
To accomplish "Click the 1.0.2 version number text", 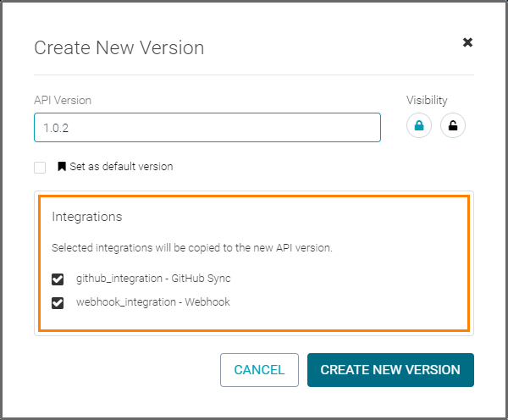I will tap(52, 127).
